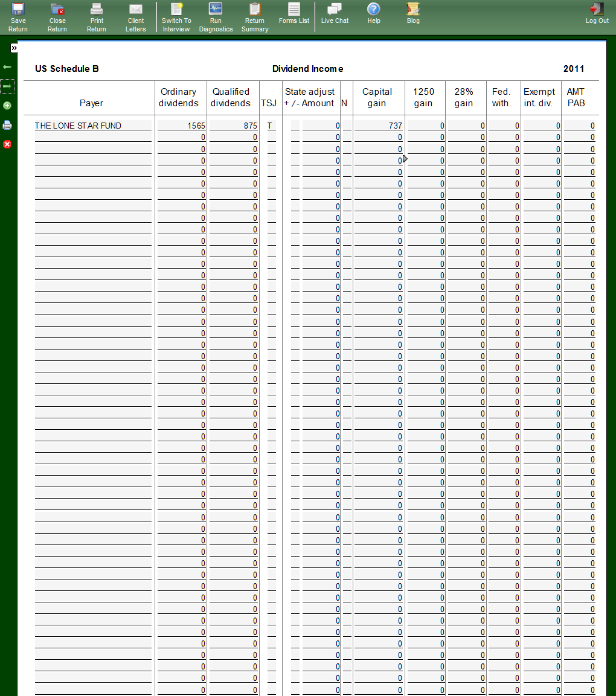The height and width of the screenshot is (696, 616).
Task: Expand the side panel with double-chevron
Action: point(14,48)
